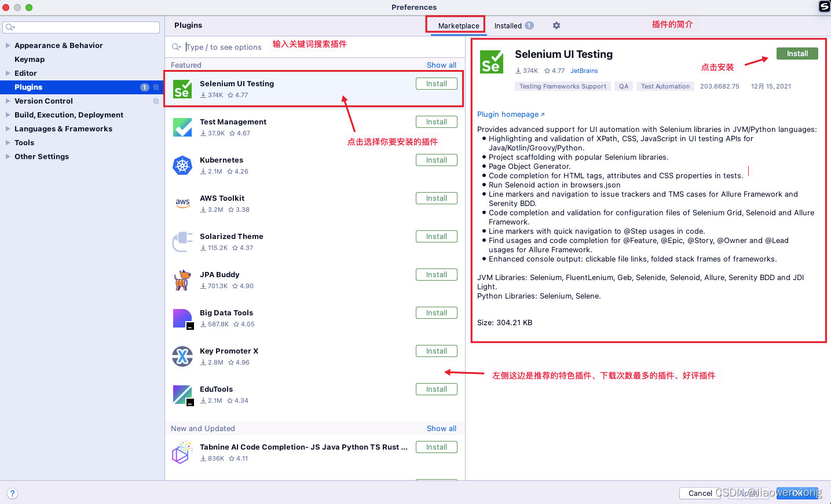Click the EduTools plugin icon

[x=182, y=395]
